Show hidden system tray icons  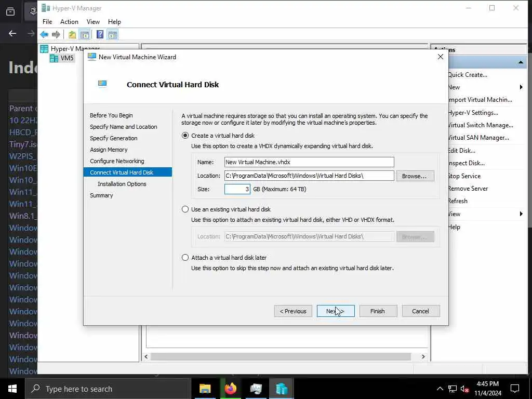440,389
